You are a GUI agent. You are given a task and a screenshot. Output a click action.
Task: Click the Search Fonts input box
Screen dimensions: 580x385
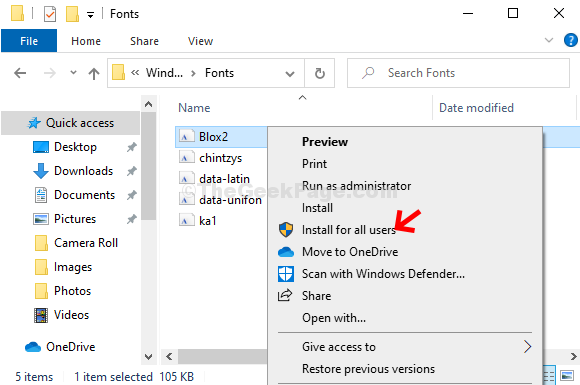pyautogui.click(x=458, y=73)
